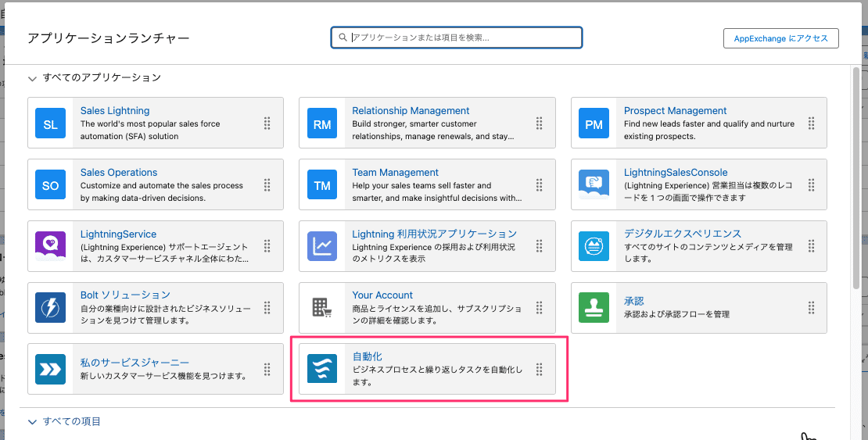Image resolution: width=868 pixels, height=440 pixels.
Task: Open the 承認 app link
Action: [x=634, y=301]
